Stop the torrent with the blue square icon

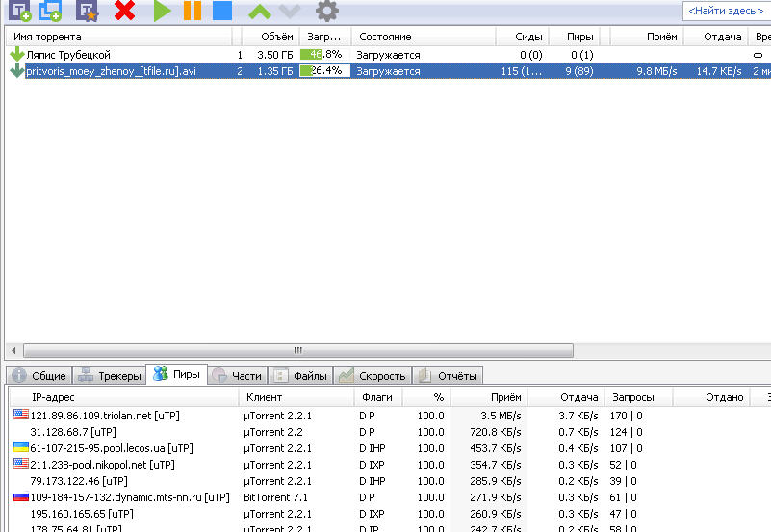(222, 12)
